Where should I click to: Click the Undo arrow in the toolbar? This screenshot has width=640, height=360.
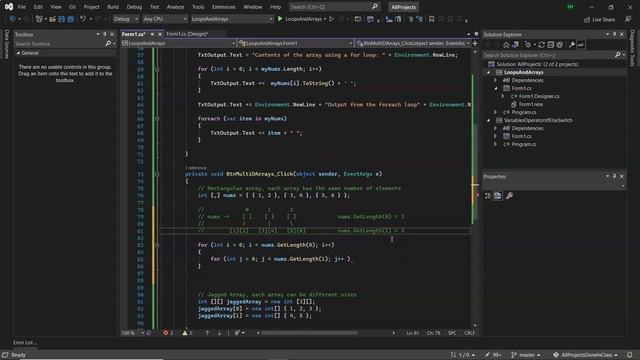[x=83, y=19]
